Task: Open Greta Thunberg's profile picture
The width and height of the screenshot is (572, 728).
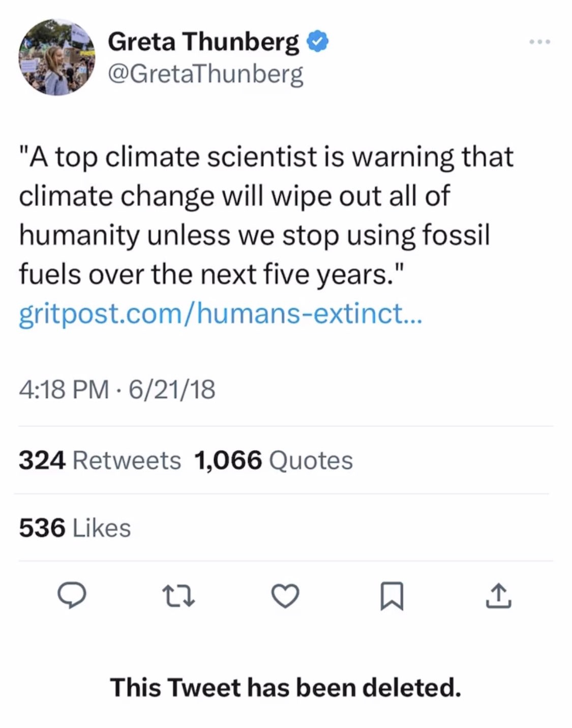Action: tap(57, 57)
